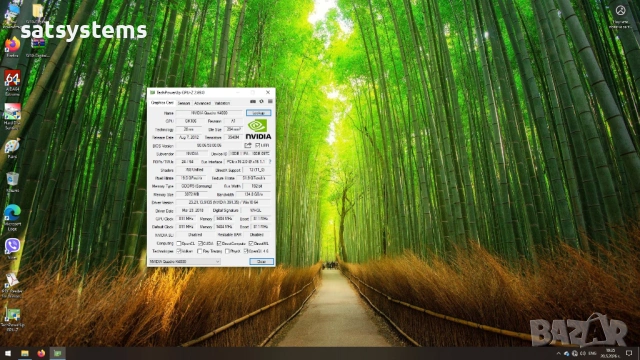Open the yellow folder on desktop
Screen dimensions: 640x360
point(38,12)
